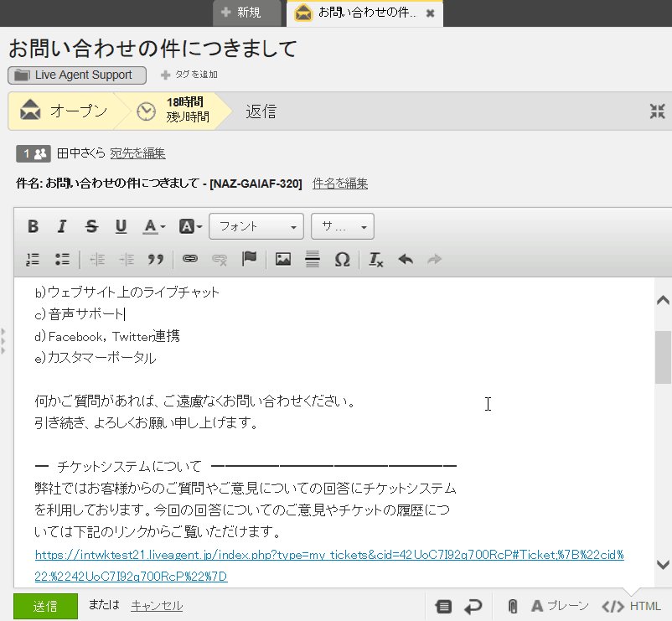Image resolution: width=672 pixels, height=621 pixels.
Task: Expand the left side panel handle
Action: (3, 341)
